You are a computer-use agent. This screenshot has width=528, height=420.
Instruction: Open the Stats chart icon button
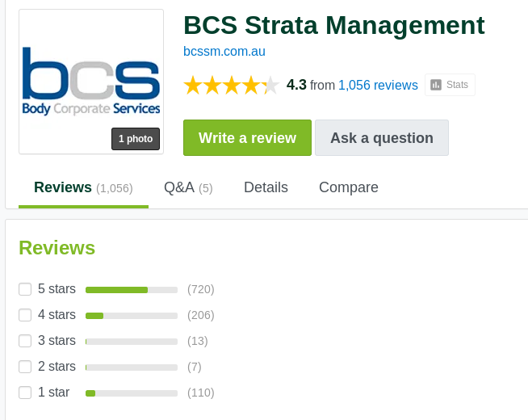click(450, 85)
